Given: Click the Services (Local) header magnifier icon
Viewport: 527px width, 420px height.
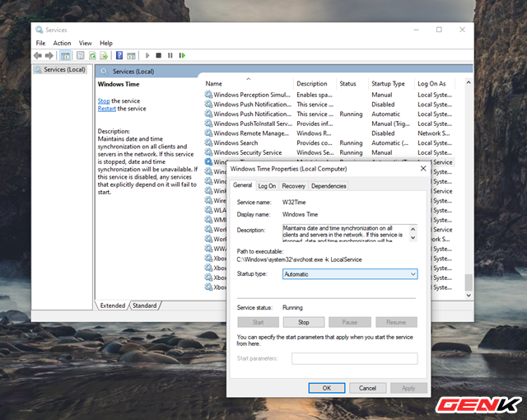Looking at the screenshot, I should [x=105, y=71].
